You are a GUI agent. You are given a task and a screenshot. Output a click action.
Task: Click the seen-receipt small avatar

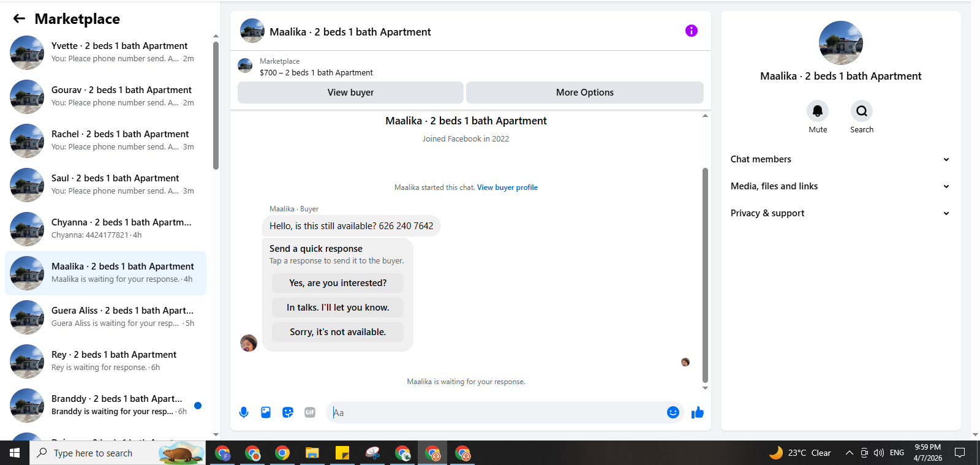pos(685,362)
